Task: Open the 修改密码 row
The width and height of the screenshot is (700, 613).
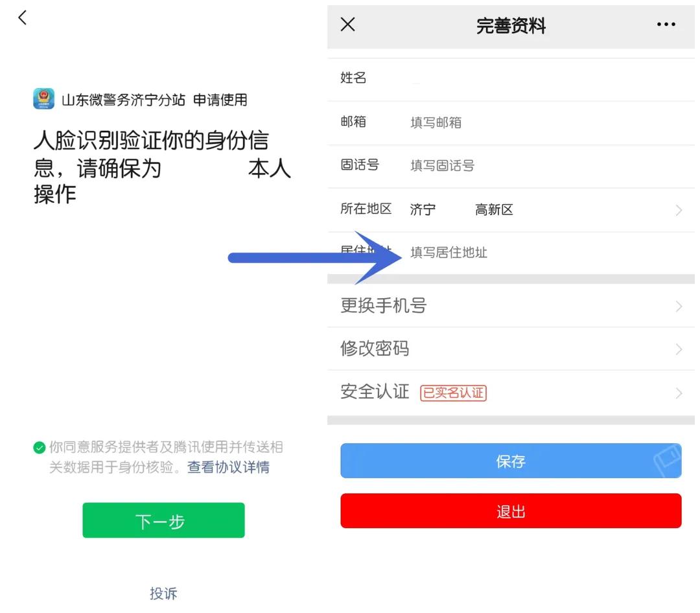Action: tap(511, 349)
